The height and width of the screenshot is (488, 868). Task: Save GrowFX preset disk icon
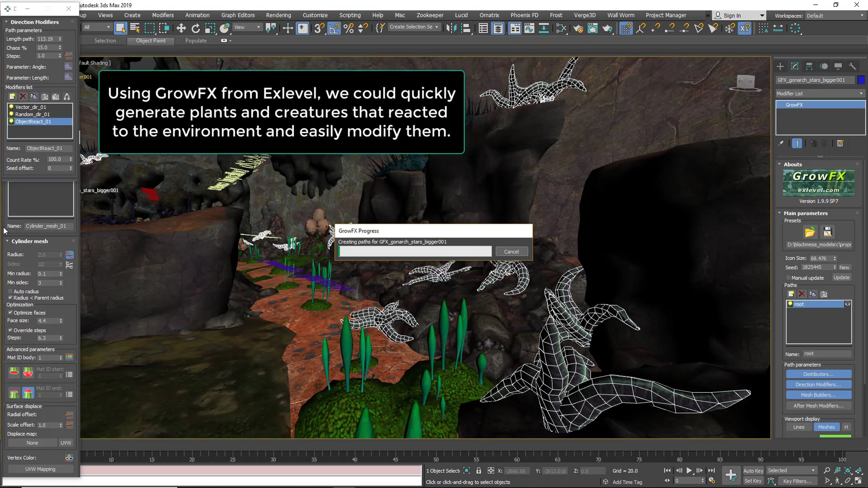click(x=827, y=232)
